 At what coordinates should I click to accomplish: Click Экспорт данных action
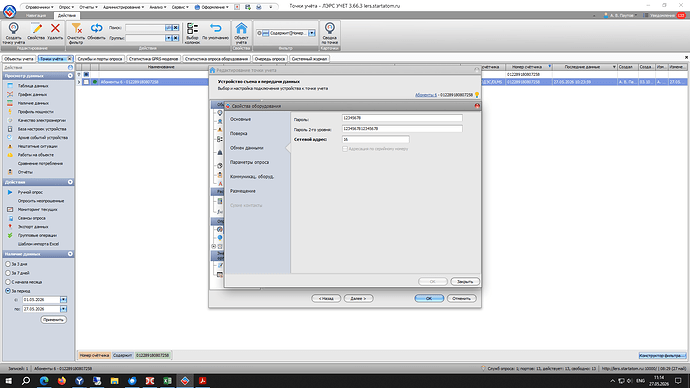coord(33,227)
